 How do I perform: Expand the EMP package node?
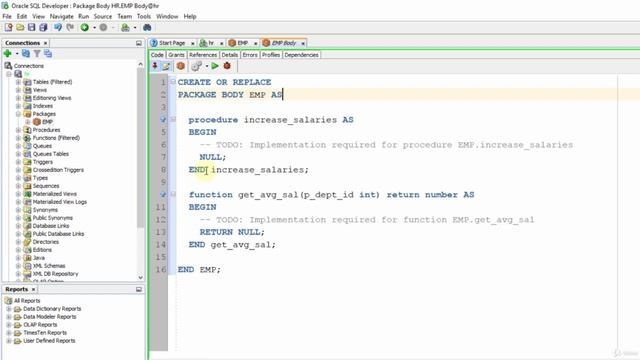(x=28, y=122)
